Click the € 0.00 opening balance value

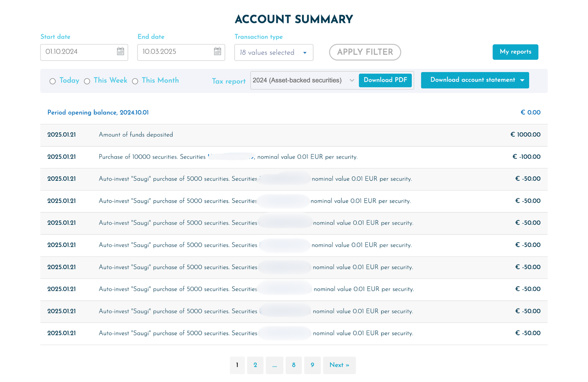[530, 113]
